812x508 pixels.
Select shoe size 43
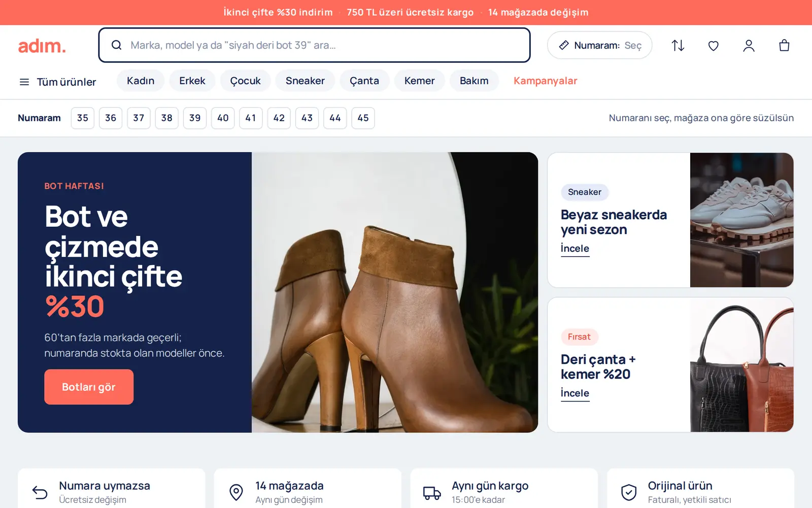tap(307, 118)
